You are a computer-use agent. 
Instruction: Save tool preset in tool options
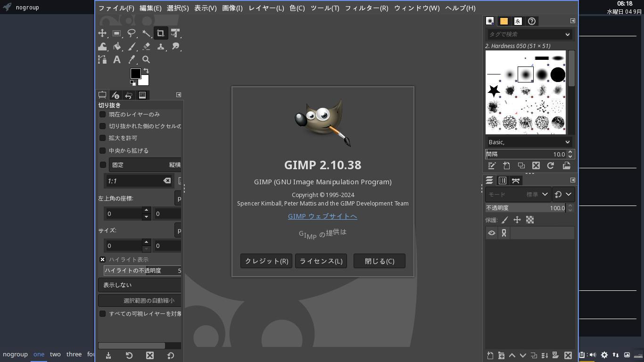point(108,355)
